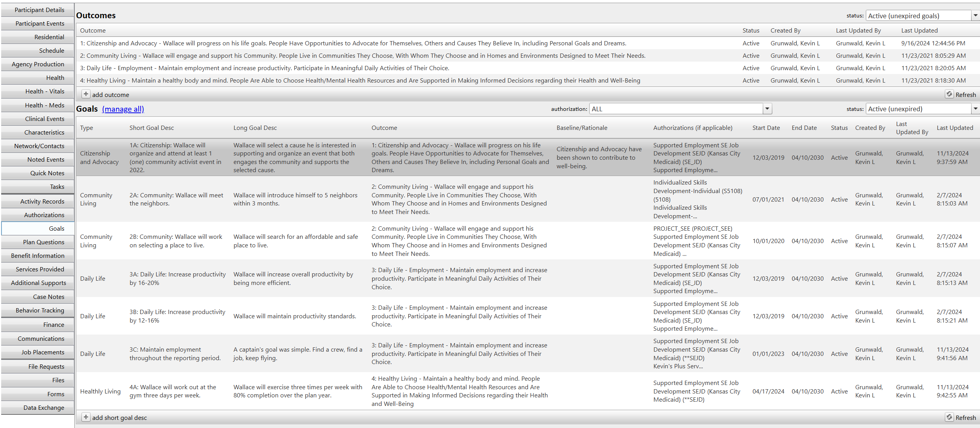
Task: Open Communications sidebar item
Action: click(x=38, y=339)
